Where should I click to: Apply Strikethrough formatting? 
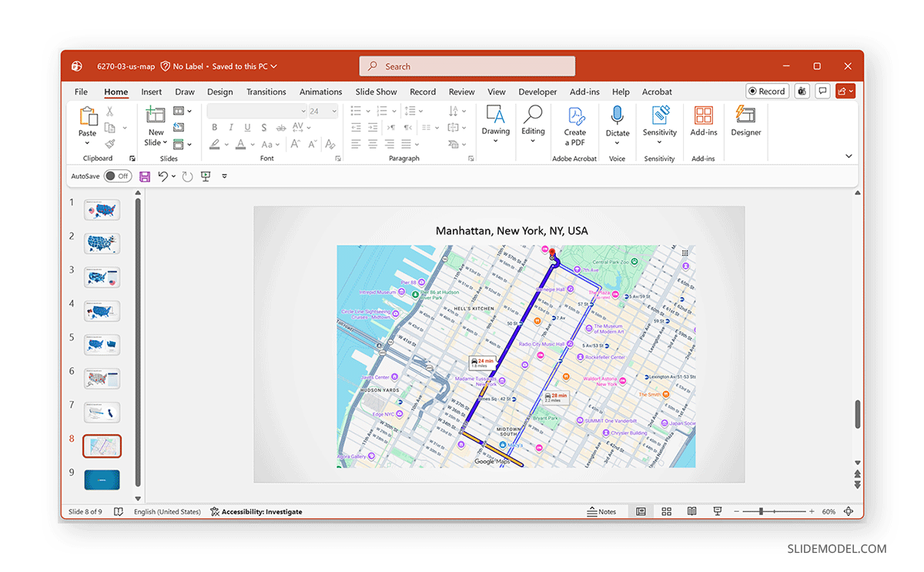click(280, 128)
